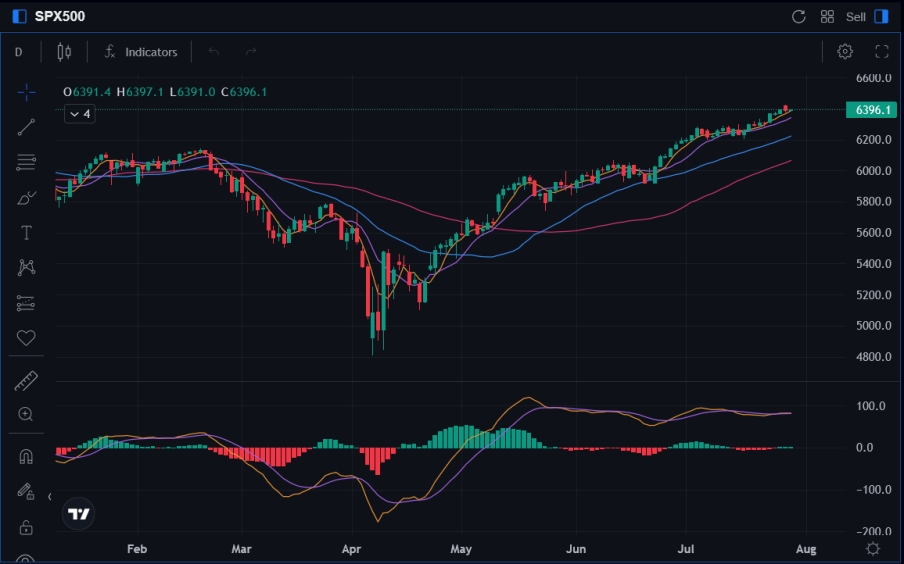Select the Text annotation tool
904x564 pixels.
tap(26, 233)
